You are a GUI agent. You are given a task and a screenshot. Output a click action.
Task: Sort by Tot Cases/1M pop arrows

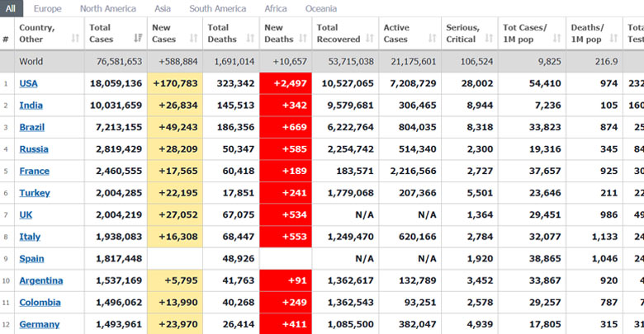(x=556, y=39)
